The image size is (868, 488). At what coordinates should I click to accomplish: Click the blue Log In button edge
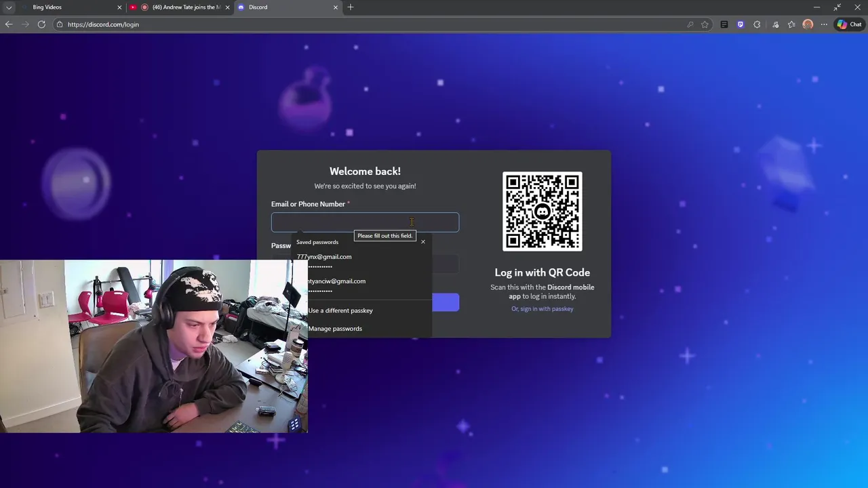point(446,302)
